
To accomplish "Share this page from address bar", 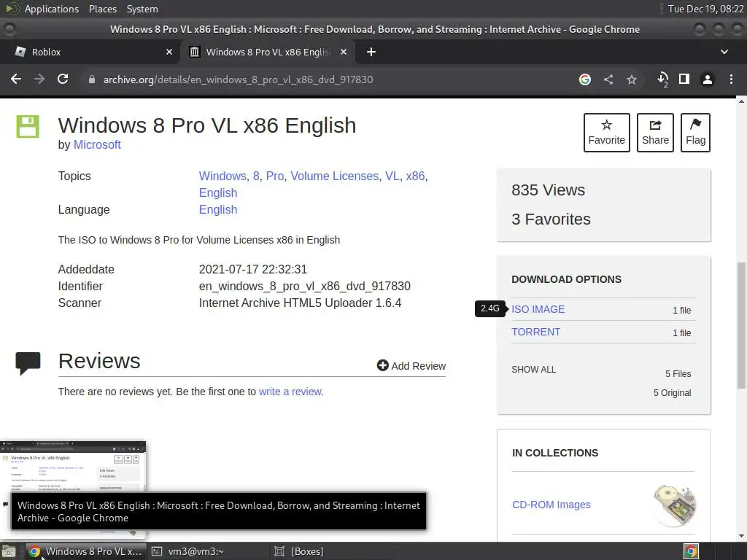I will (608, 79).
